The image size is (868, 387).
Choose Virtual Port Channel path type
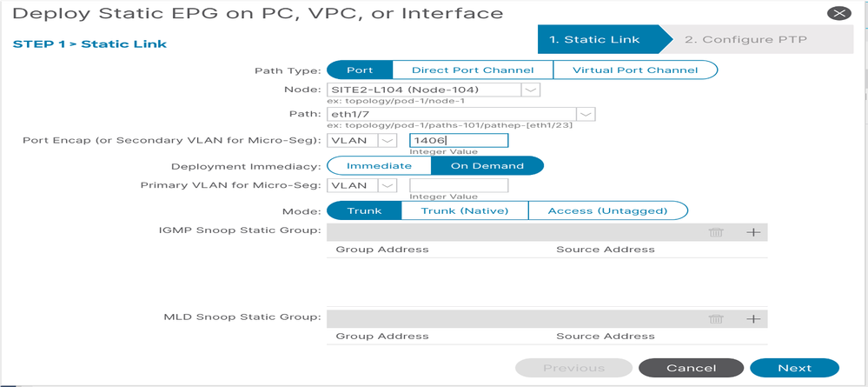pyautogui.click(x=635, y=70)
